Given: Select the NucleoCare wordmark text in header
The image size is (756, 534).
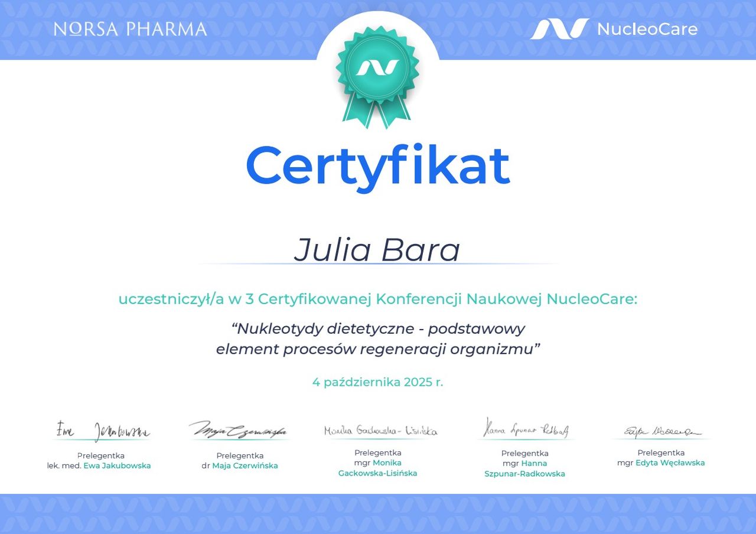Looking at the screenshot, I should point(647,29).
